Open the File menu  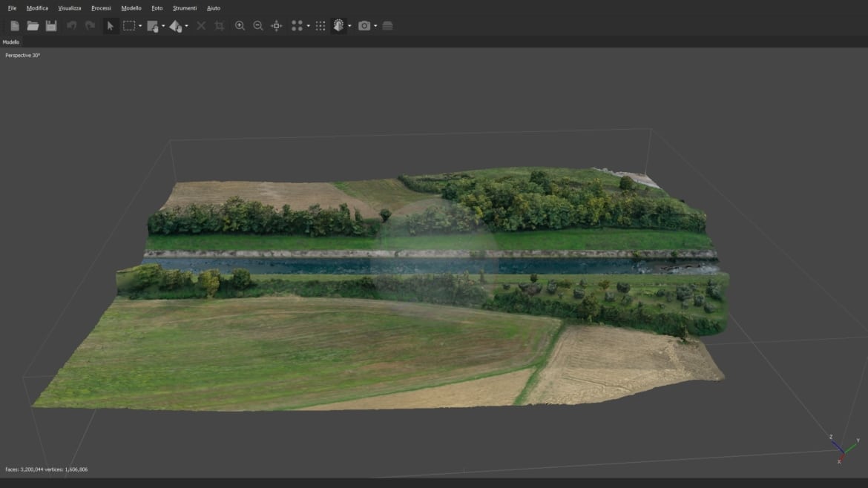[12, 8]
